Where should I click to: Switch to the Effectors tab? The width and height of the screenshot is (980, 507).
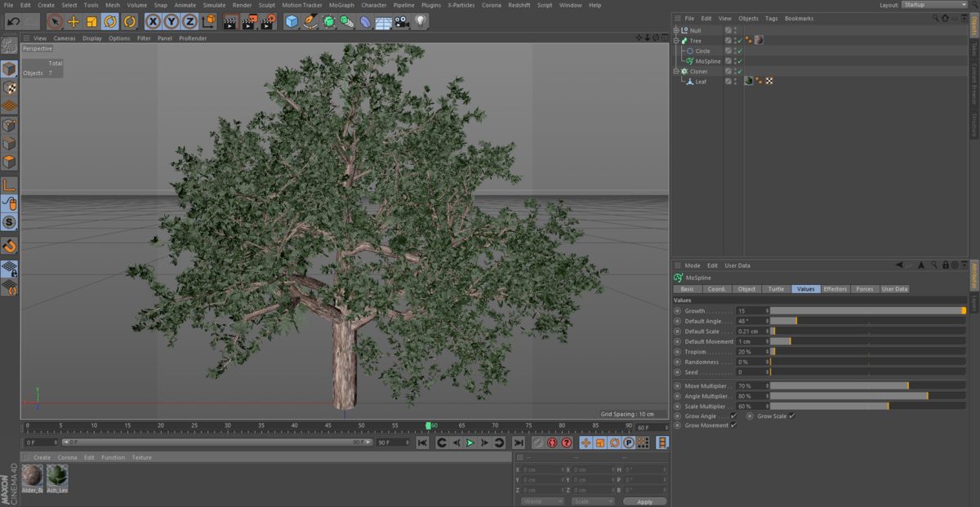[835, 289]
